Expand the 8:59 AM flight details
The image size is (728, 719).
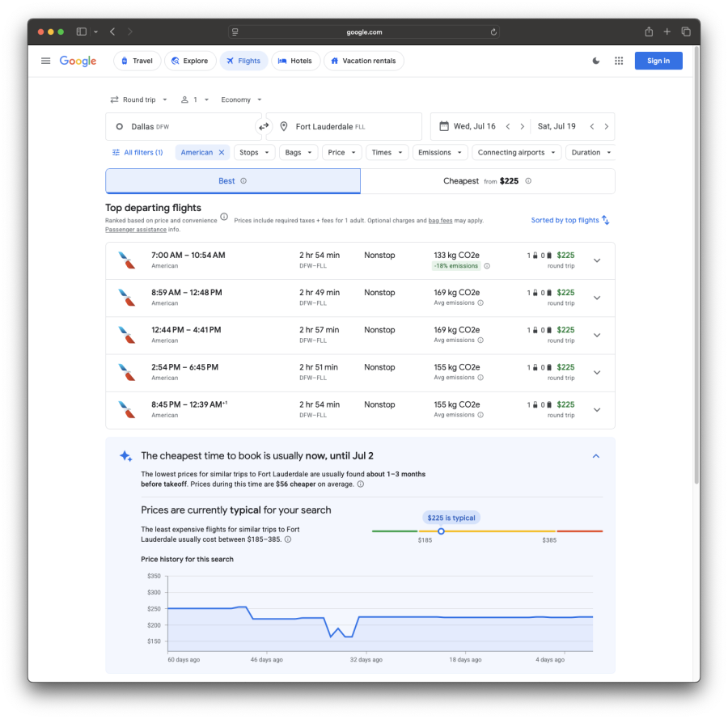[x=597, y=298]
